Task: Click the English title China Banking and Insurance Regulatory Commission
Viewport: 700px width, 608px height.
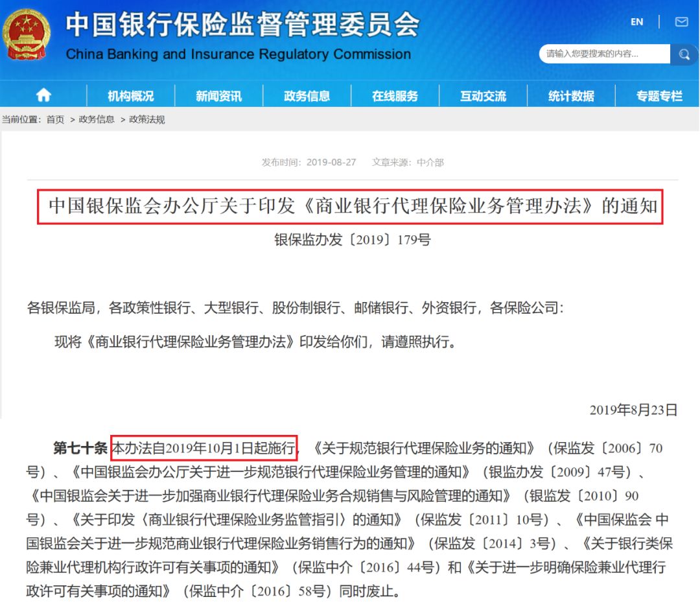Action: (239, 54)
